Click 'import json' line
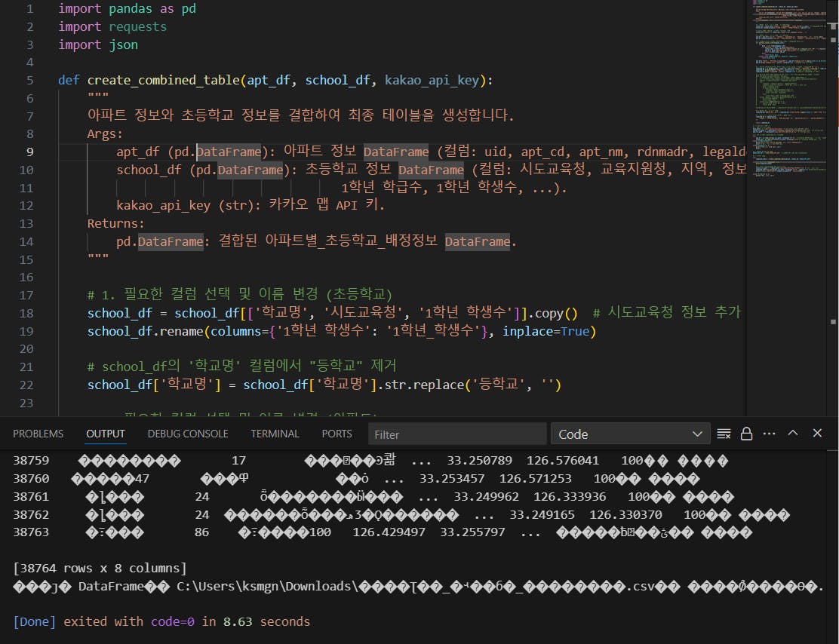This screenshot has width=839, height=644. pos(98,45)
